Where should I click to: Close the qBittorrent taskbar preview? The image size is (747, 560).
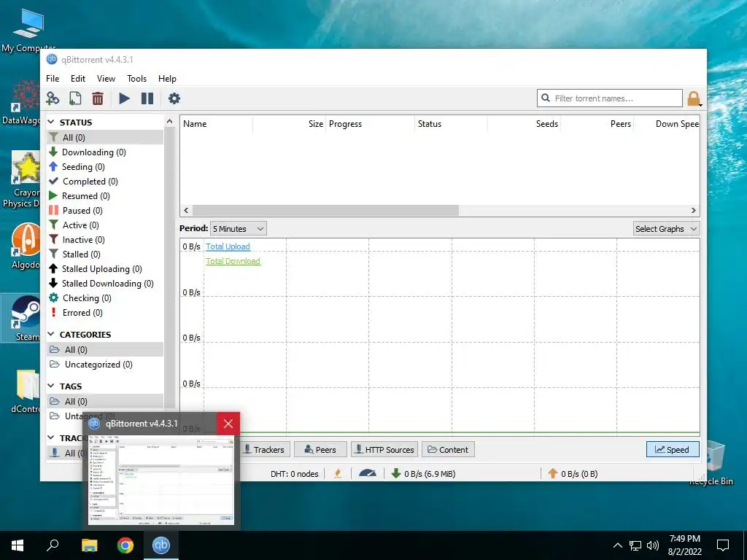(x=228, y=424)
